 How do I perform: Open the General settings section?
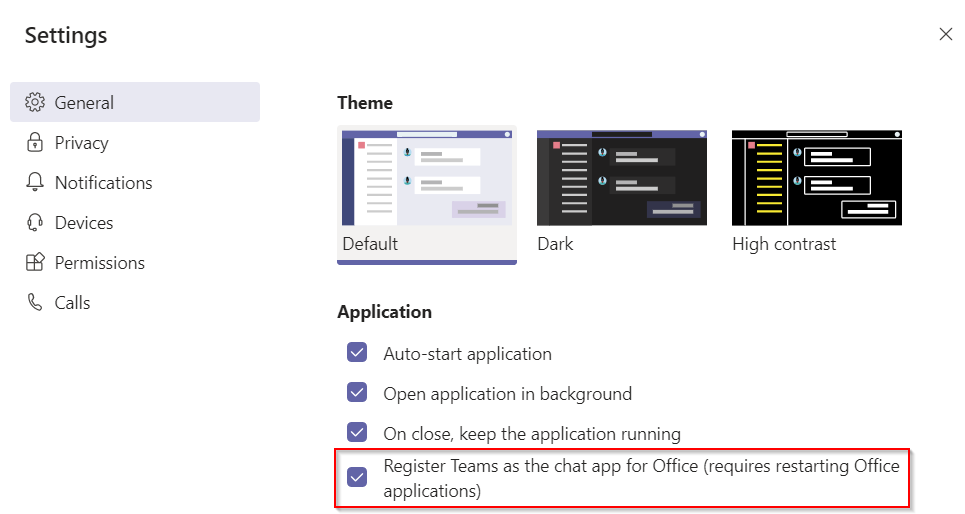coord(135,102)
